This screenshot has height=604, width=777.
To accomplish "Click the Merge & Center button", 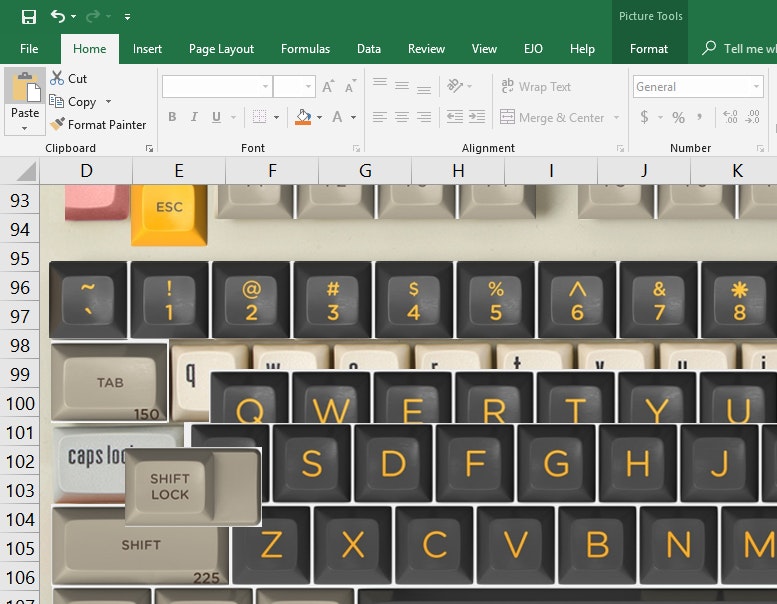I will pos(552,118).
